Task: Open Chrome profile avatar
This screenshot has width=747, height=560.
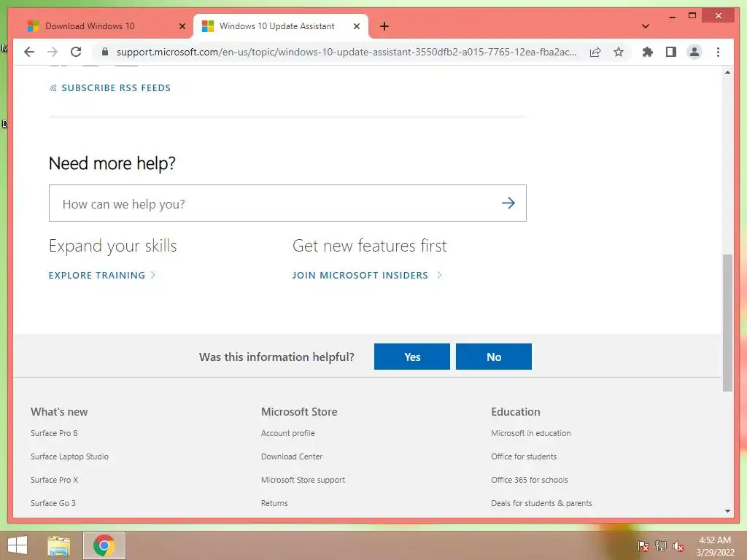Action: click(x=694, y=52)
